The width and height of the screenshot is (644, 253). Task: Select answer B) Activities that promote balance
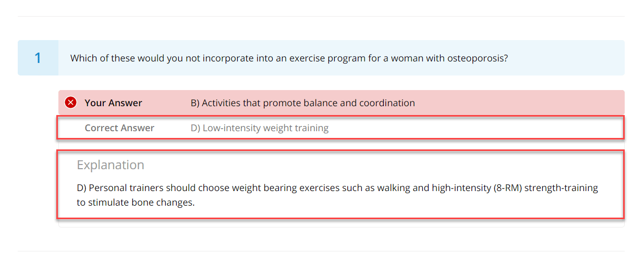pyautogui.click(x=303, y=103)
